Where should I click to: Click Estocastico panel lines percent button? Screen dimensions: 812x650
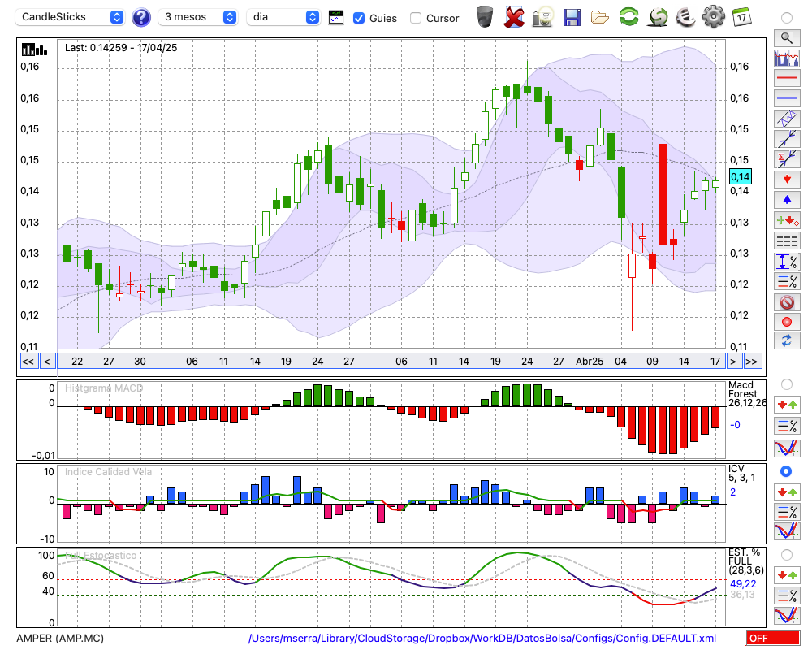tap(787, 596)
